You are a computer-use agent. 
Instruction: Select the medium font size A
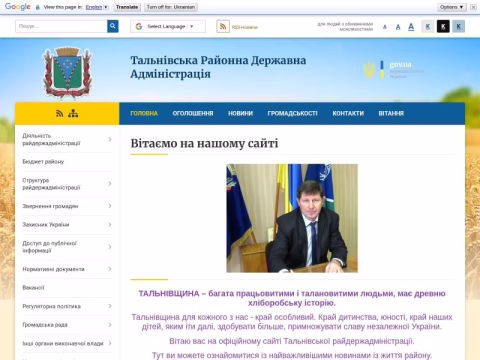click(x=398, y=27)
